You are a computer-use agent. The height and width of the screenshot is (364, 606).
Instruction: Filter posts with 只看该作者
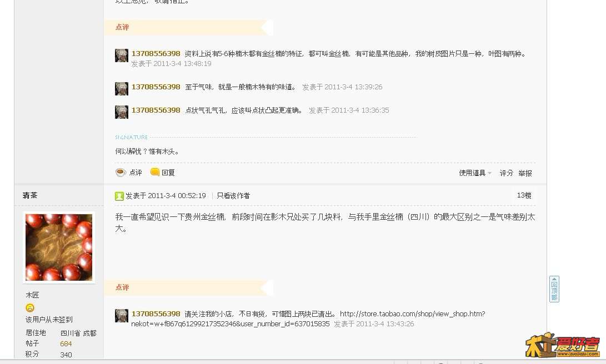233,196
